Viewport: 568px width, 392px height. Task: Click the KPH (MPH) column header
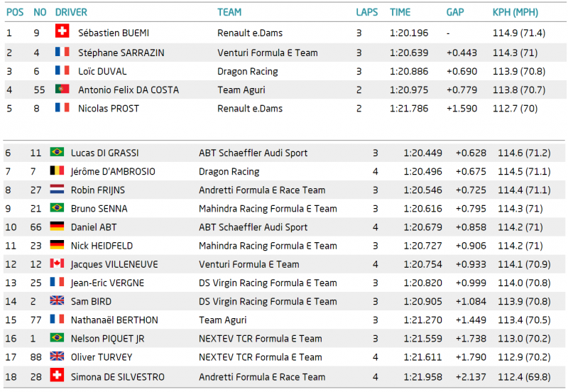[515, 12]
